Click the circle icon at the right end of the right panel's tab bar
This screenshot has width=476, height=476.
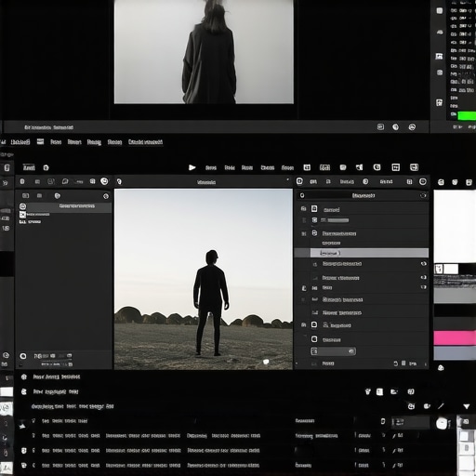coord(423,181)
